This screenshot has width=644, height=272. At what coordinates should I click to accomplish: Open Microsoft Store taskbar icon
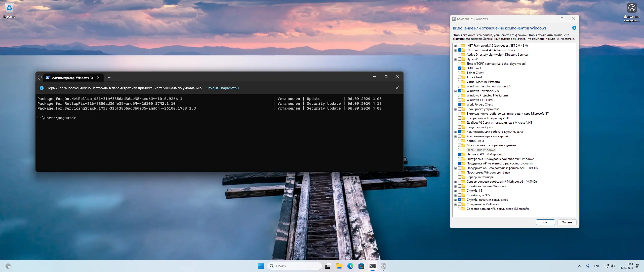pyautogui.click(x=361, y=266)
